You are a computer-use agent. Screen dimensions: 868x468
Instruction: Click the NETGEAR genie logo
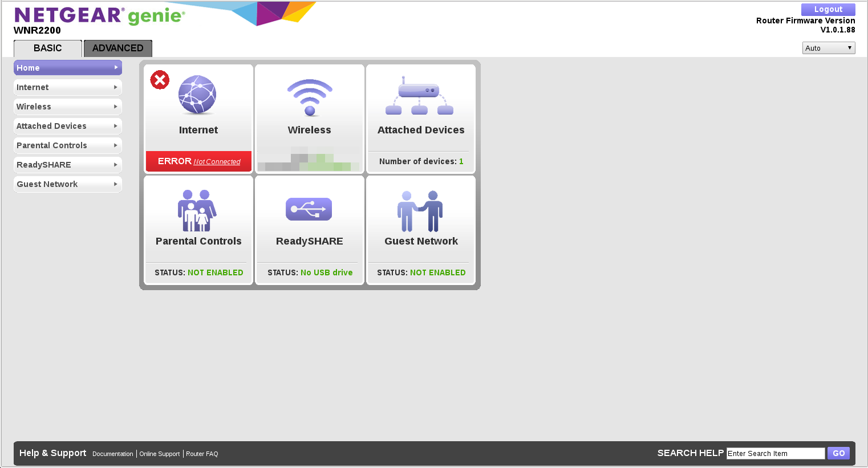click(100, 15)
